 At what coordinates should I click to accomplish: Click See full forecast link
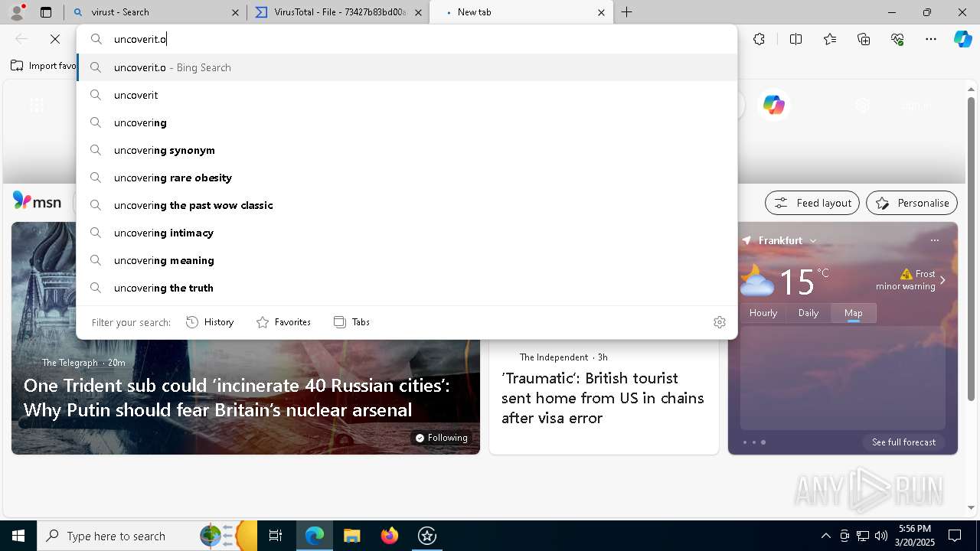tap(903, 442)
